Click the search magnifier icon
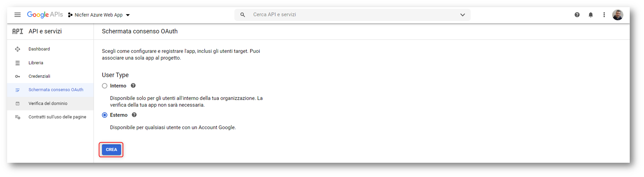The width and height of the screenshot is (644, 177). [242, 15]
